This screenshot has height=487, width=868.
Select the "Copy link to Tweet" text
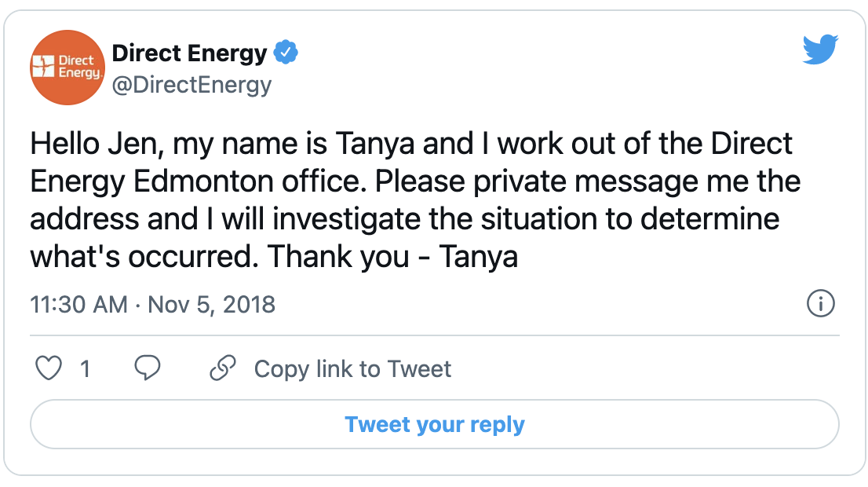352,368
